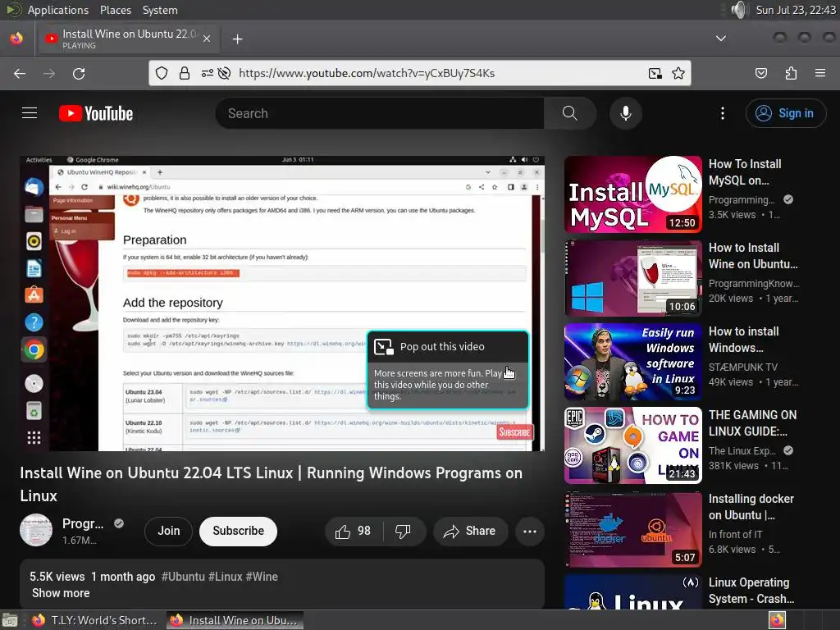Click the Subscribe overlay in video
Image resolution: width=840 pixels, height=630 pixels.
click(x=514, y=432)
